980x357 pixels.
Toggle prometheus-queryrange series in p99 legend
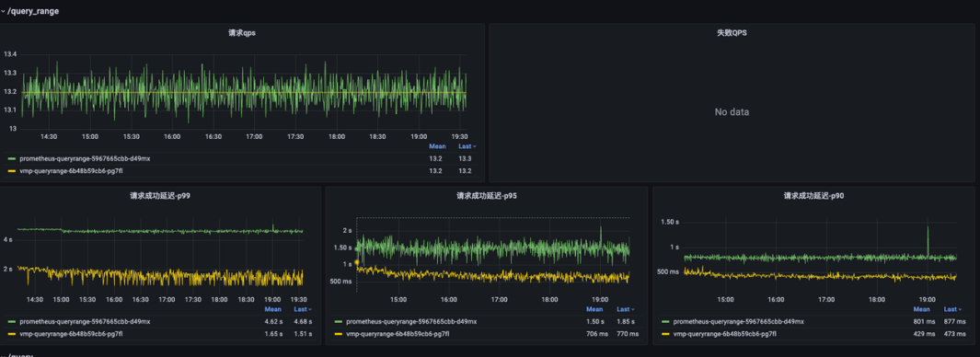point(85,321)
